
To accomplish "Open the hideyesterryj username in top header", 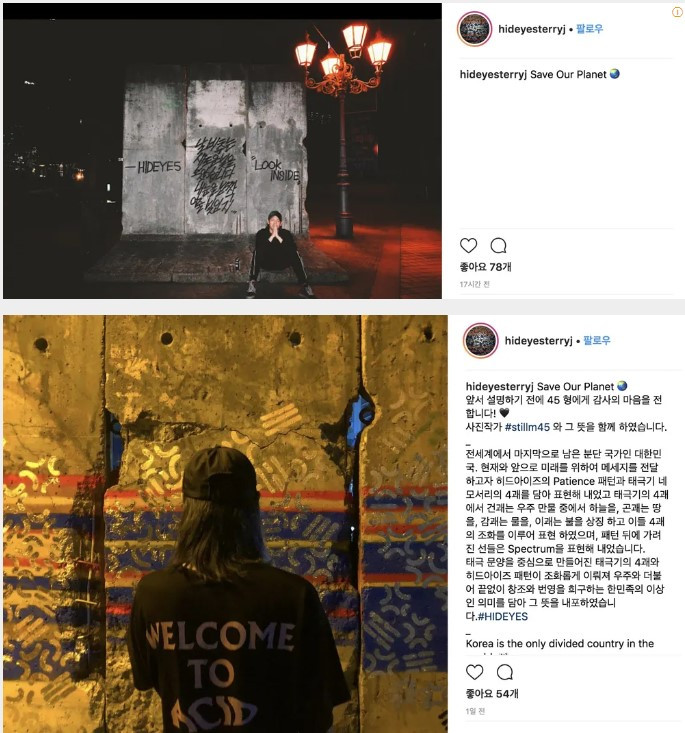I will click(x=532, y=29).
